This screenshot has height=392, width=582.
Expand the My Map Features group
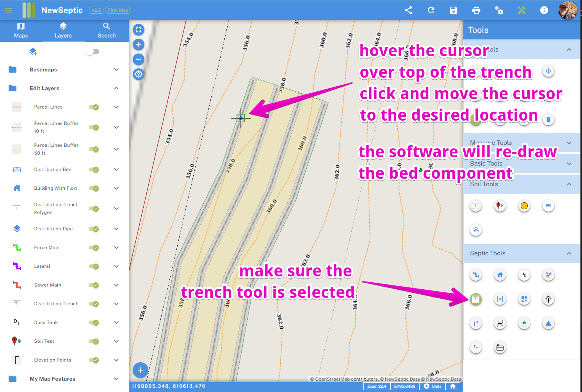pos(116,379)
